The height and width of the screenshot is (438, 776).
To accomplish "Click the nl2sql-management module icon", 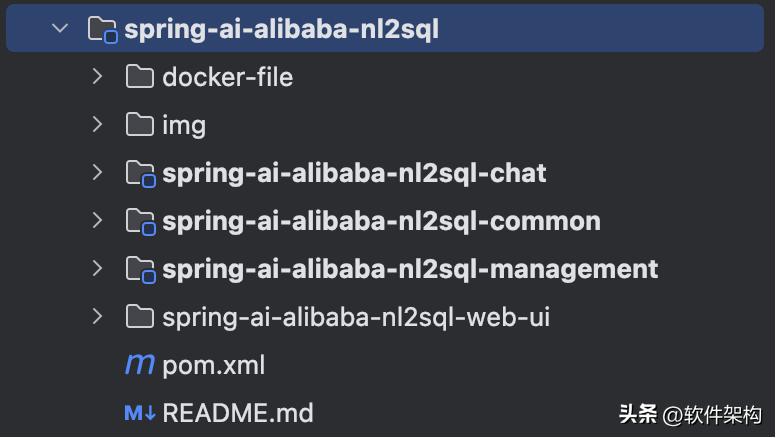I will 141,269.
